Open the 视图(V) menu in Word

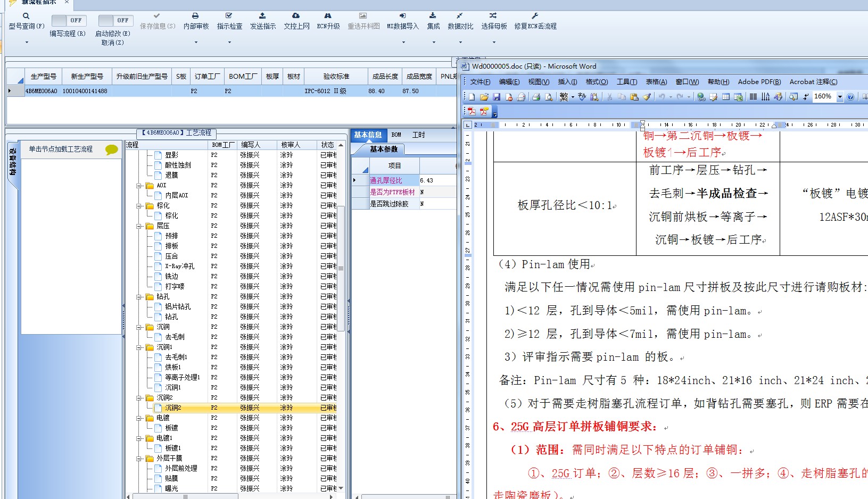click(539, 82)
